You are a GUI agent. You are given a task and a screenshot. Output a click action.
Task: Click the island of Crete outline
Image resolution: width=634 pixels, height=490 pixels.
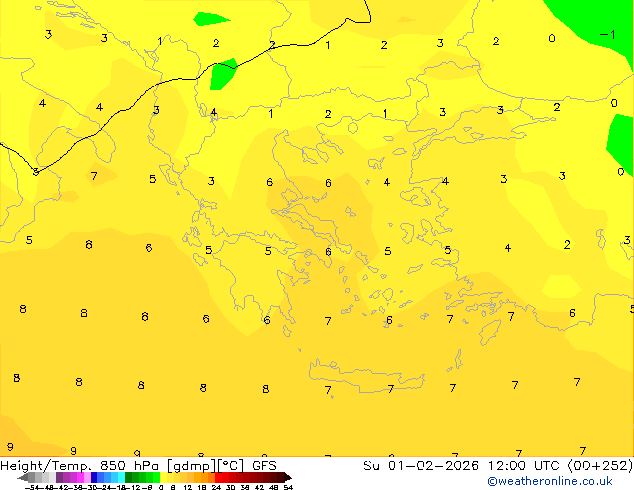(366, 376)
